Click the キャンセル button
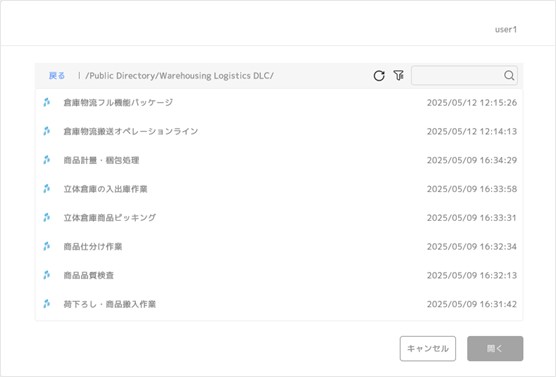The width and height of the screenshot is (556, 377). coord(428,349)
